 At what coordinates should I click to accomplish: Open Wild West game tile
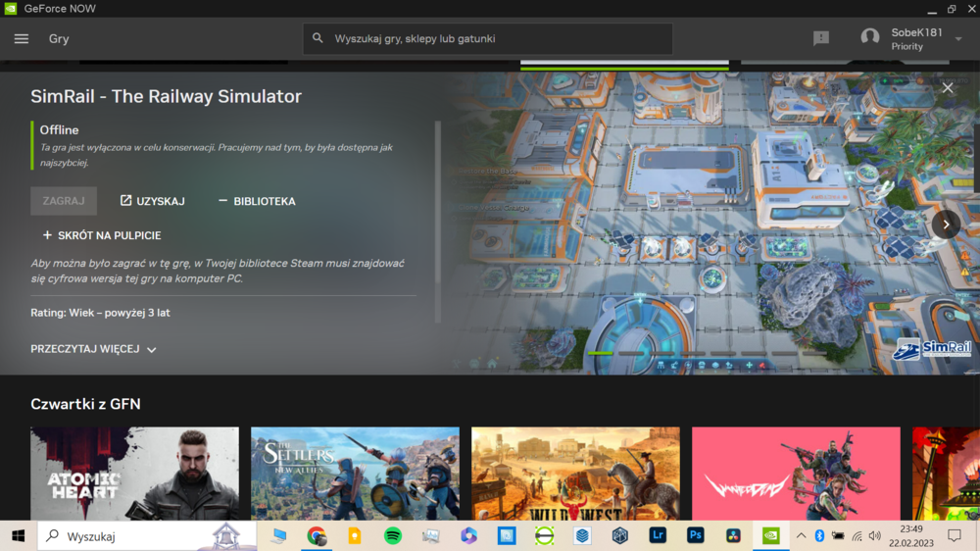click(575, 474)
